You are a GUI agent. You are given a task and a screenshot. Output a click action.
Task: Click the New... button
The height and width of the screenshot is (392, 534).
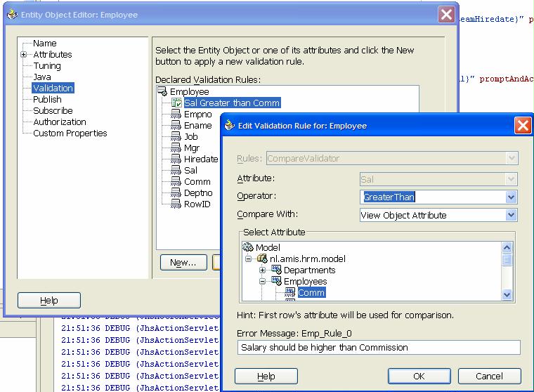[x=183, y=262]
